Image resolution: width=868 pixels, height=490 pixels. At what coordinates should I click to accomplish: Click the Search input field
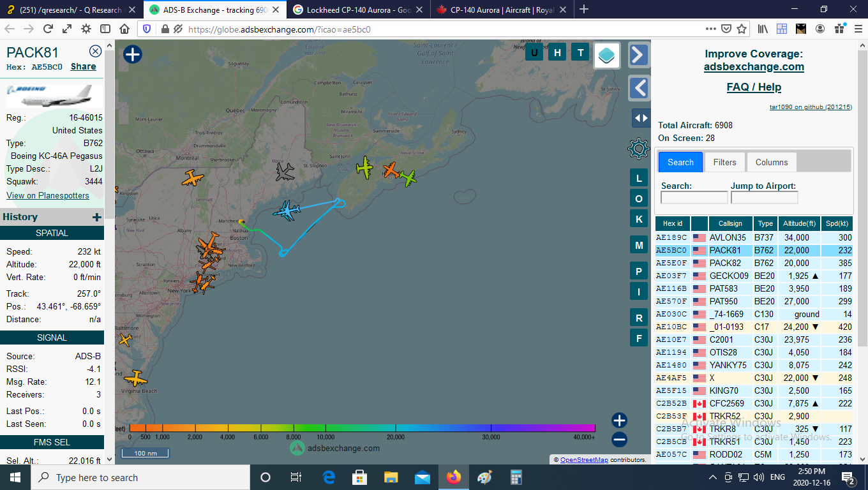694,198
